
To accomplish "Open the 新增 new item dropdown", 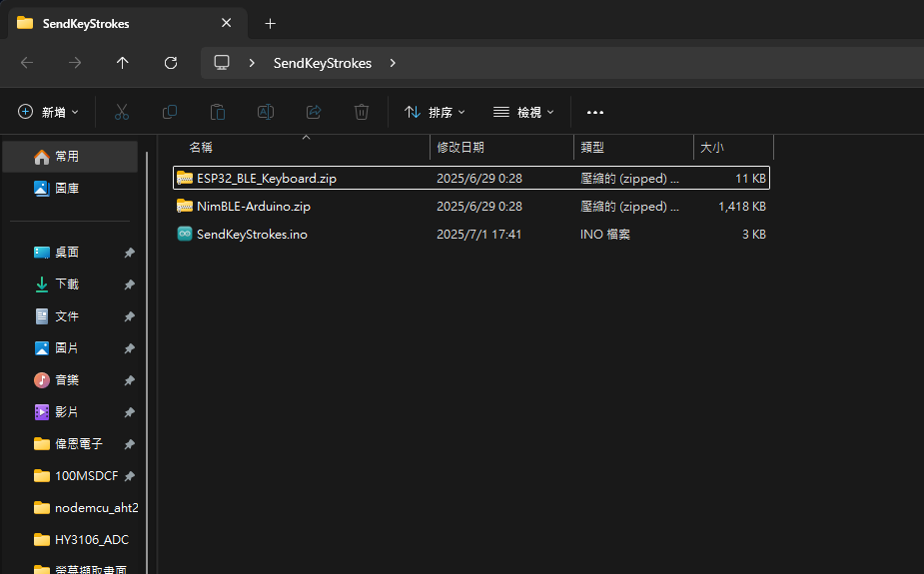I will coord(48,112).
